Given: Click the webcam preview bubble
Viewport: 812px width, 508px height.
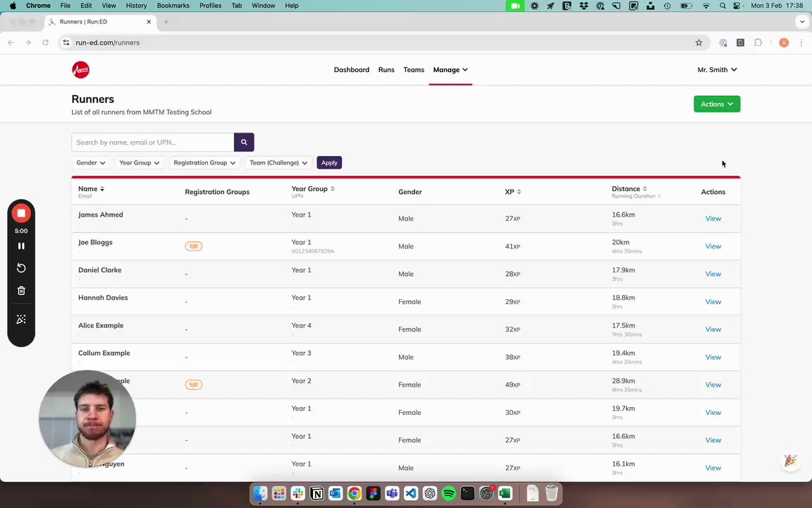Looking at the screenshot, I should [87, 419].
